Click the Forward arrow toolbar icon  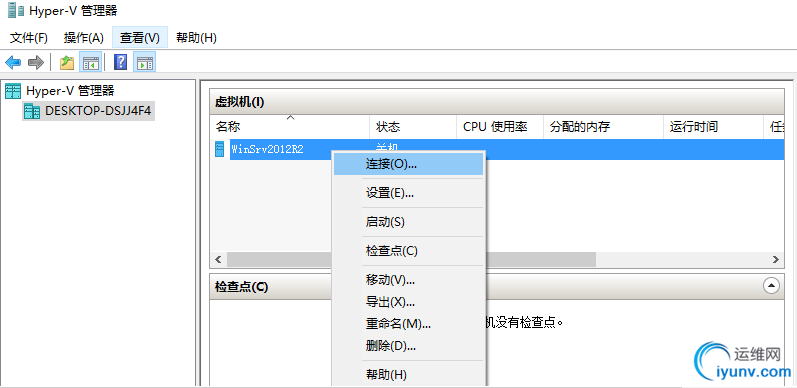(x=36, y=63)
